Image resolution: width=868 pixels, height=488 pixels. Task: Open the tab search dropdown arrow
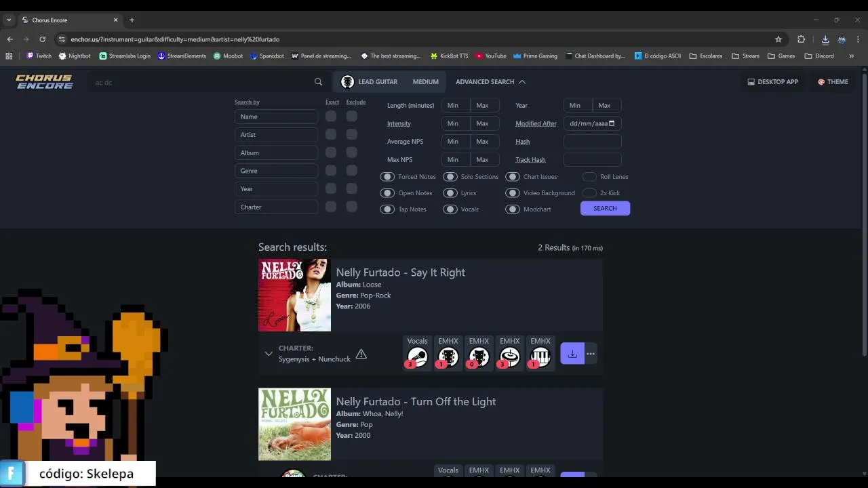point(9,20)
